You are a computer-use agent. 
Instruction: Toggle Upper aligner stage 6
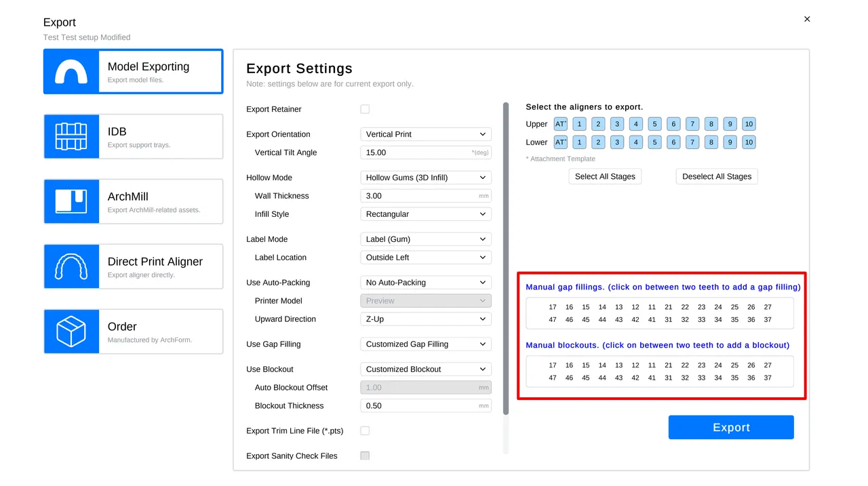point(673,124)
